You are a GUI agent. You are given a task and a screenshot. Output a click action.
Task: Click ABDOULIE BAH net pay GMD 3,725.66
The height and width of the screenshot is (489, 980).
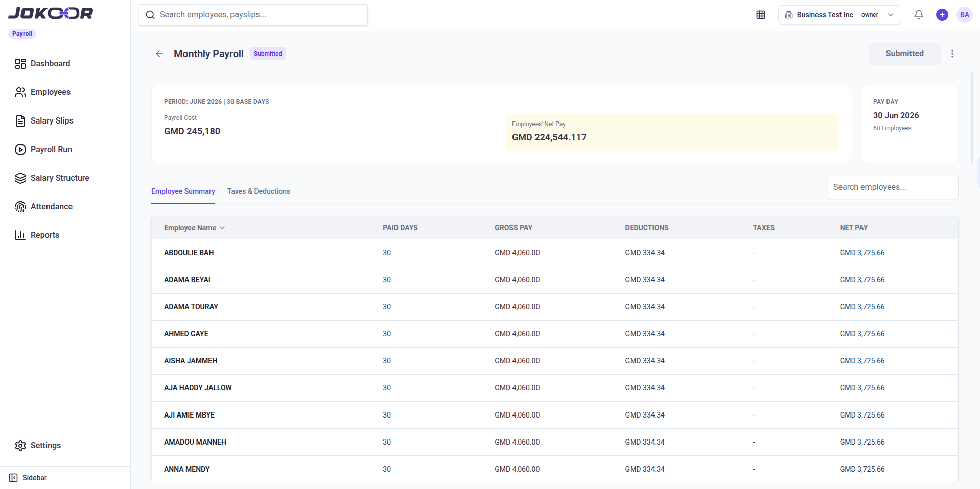tap(862, 253)
